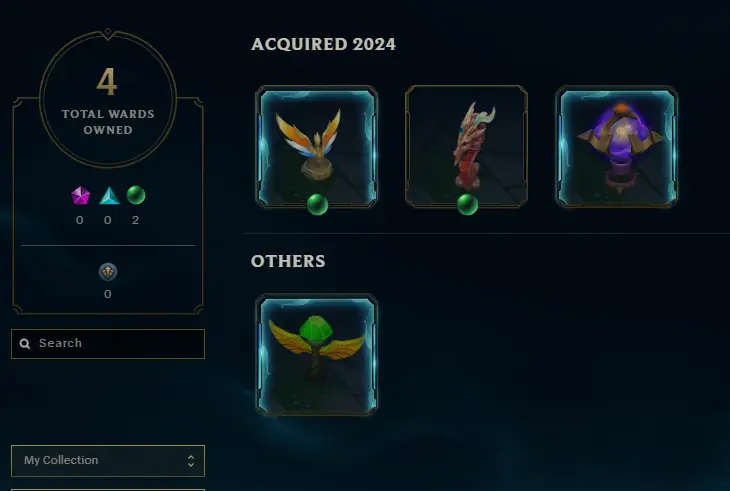Viewport: 730px width, 491px height.
Task: Click green orb badge under feathered ward
Action: click(x=318, y=204)
